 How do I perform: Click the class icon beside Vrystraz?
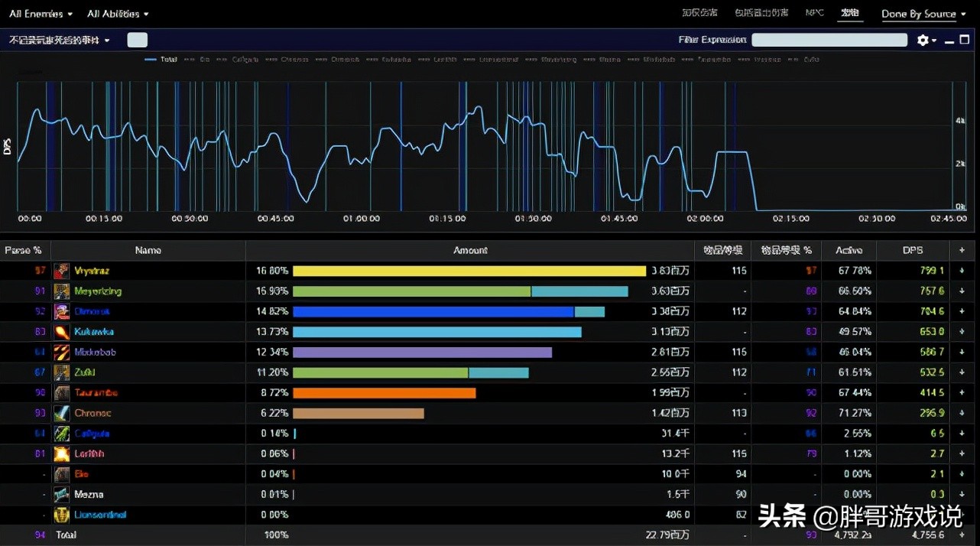coord(61,271)
